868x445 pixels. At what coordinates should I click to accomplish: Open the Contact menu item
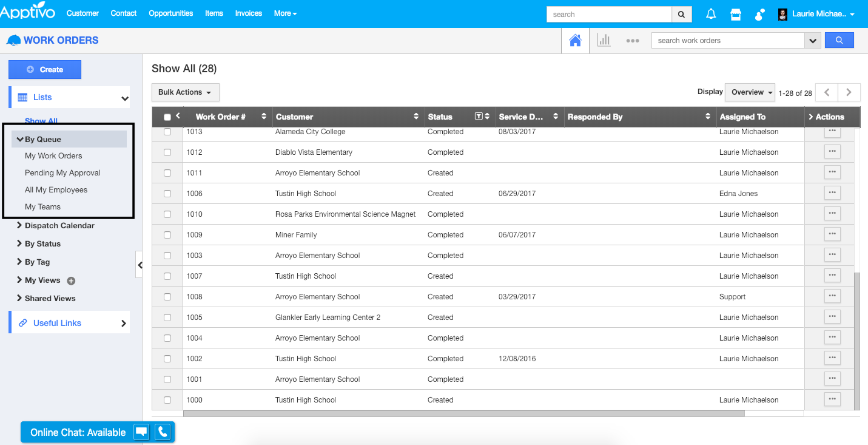tap(124, 13)
